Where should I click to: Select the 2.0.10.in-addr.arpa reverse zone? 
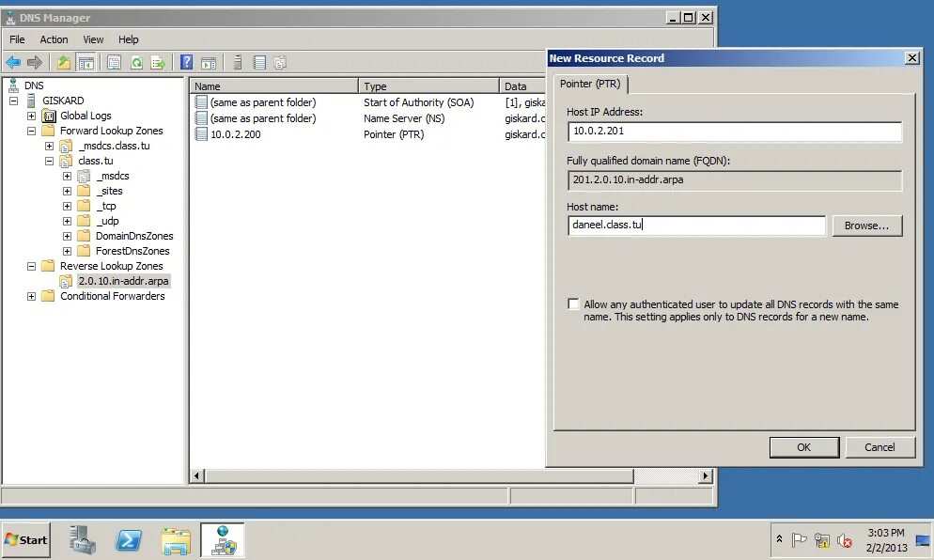pos(123,281)
